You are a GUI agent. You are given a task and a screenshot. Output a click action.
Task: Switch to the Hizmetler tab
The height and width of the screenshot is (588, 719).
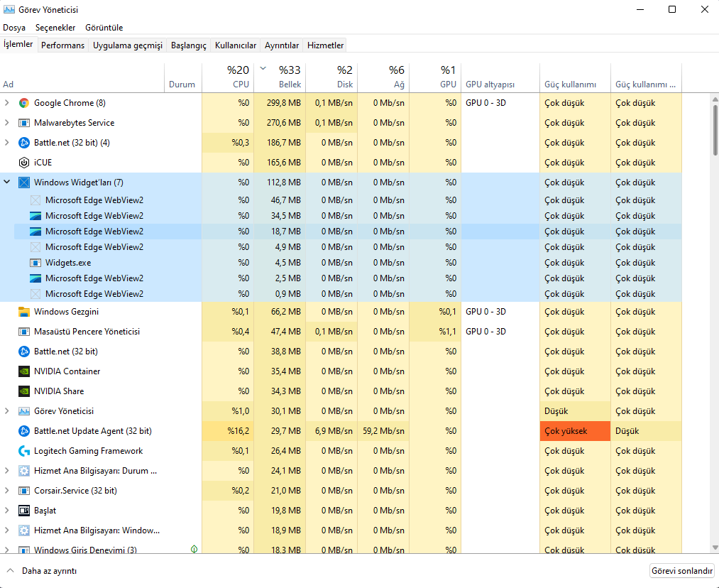click(326, 45)
